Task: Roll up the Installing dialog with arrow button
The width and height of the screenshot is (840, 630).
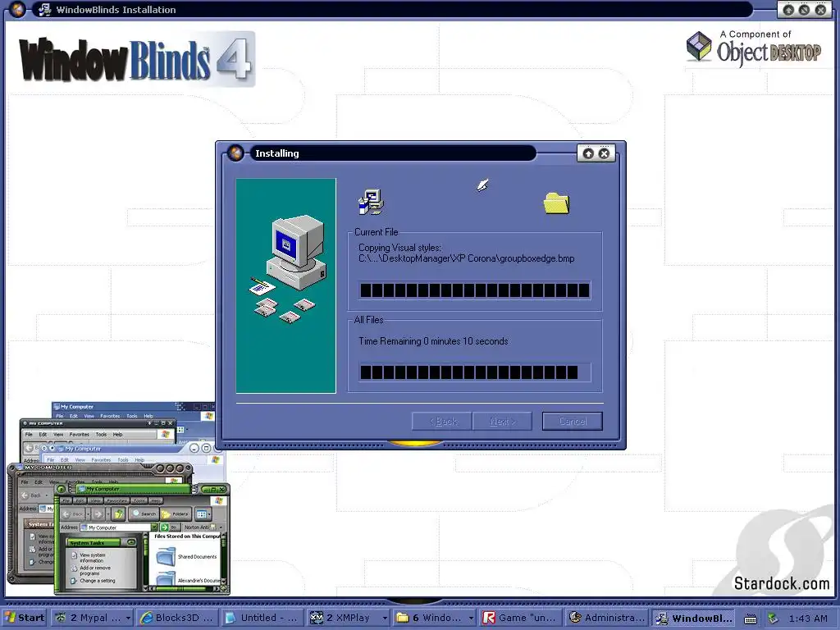Action: click(588, 153)
